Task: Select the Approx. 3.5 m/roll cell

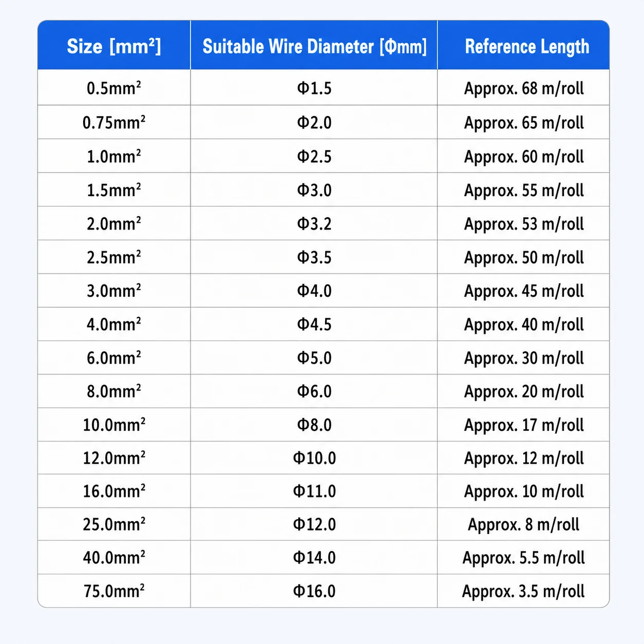Action: click(523, 591)
